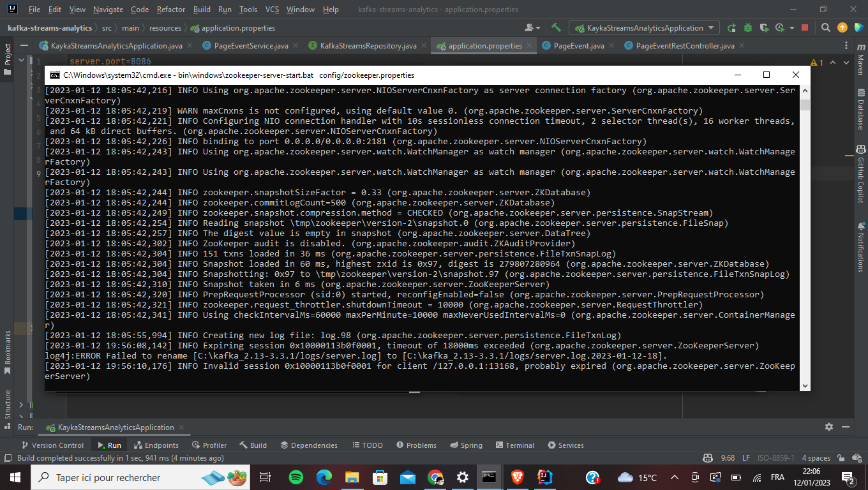The height and width of the screenshot is (490, 868).
Task: Toggle the Problems tool window
Action: (x=416, y=445)
